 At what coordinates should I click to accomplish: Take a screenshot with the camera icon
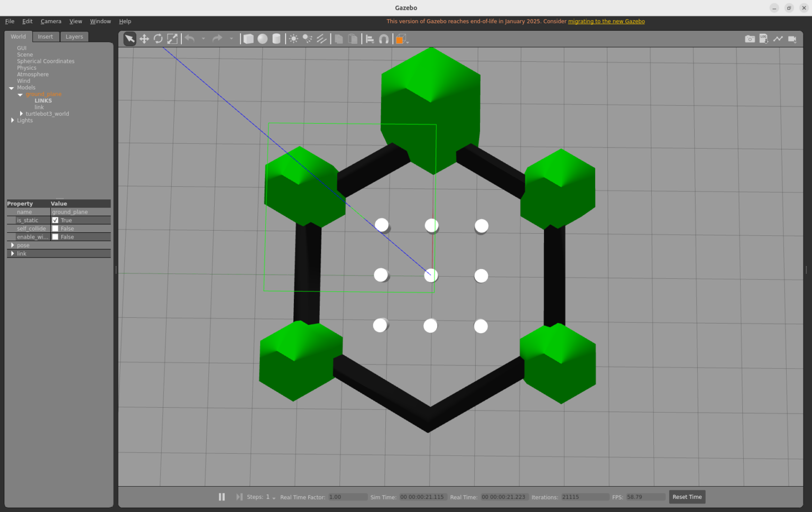pos(750,38)
